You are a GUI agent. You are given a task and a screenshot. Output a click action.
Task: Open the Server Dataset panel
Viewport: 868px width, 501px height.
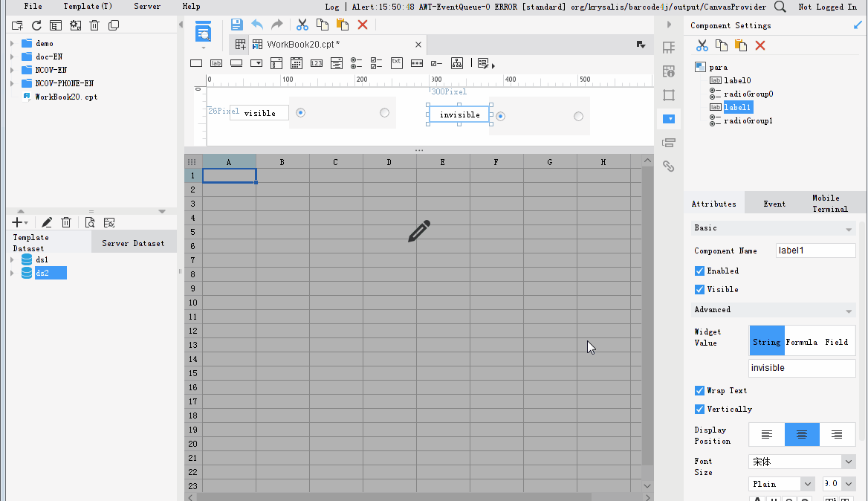click(x=134, y=241)
